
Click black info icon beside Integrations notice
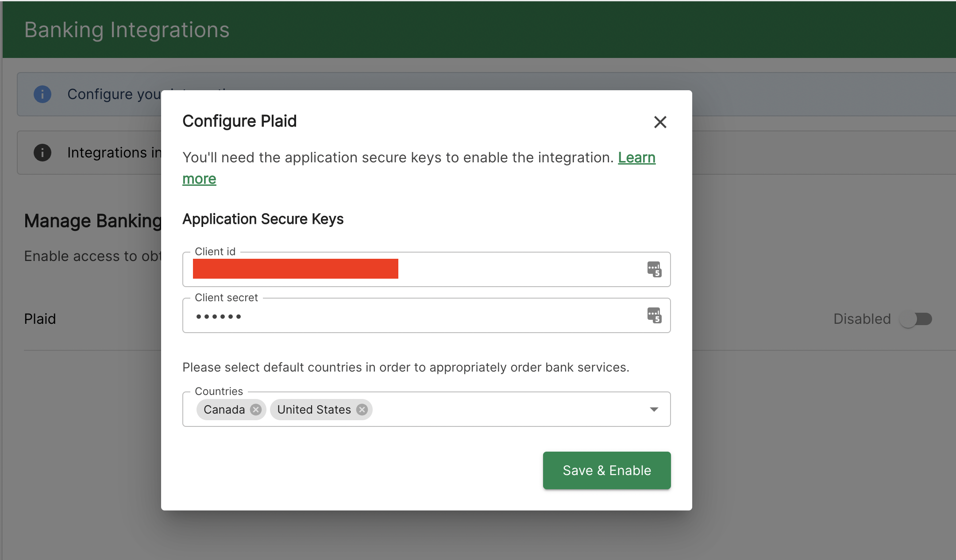tap(42, 153)
